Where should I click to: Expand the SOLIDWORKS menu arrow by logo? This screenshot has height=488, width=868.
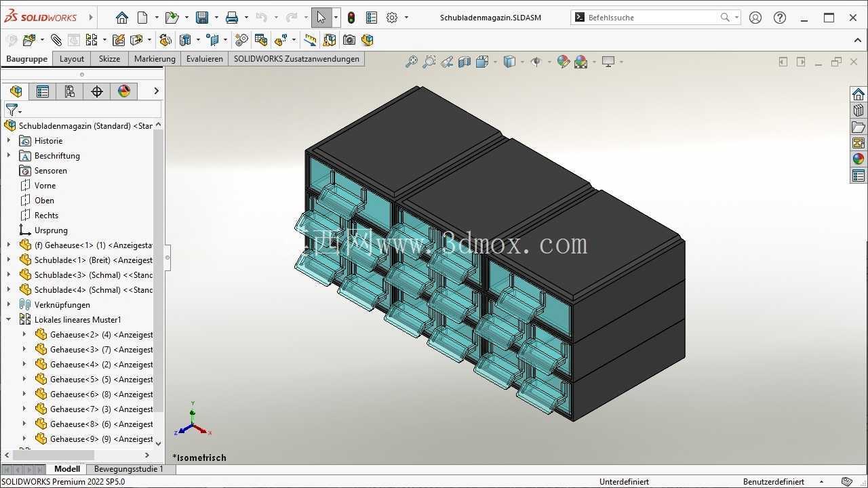tap(90, 18)
